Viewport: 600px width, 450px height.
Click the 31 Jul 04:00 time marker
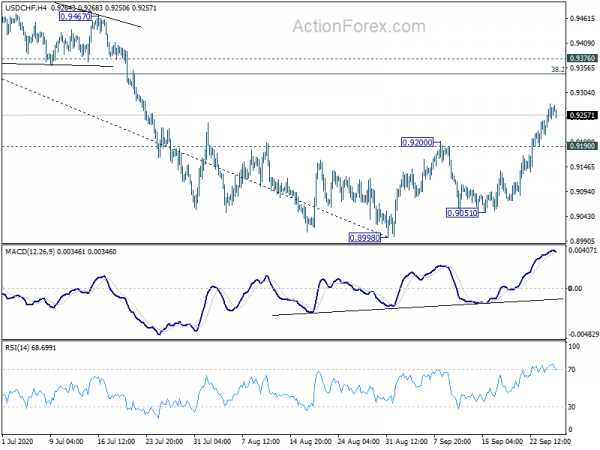click(x=212, y=441)
